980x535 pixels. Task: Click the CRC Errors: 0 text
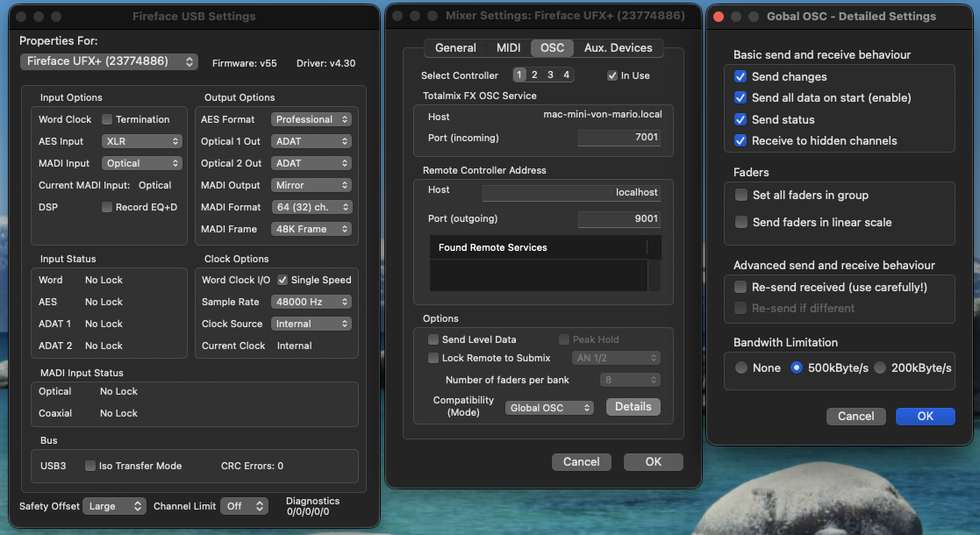pos(252,466)
